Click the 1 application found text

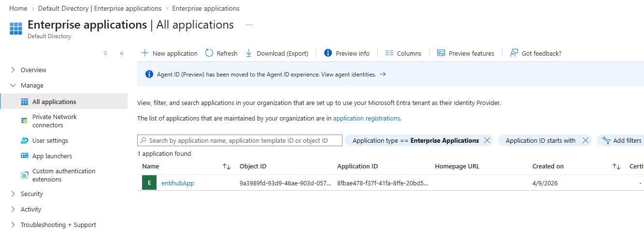tap(164, 154)
